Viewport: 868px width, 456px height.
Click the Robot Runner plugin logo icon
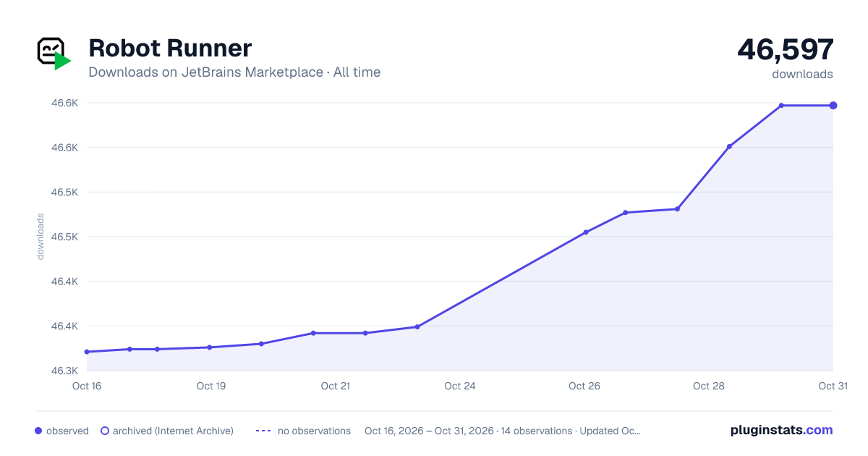pyautogui.click(x=54, y=54)
